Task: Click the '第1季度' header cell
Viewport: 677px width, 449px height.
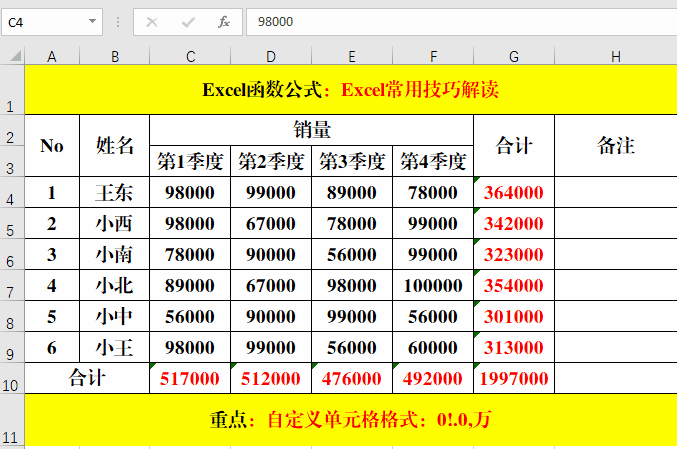Action: (190, 161)
